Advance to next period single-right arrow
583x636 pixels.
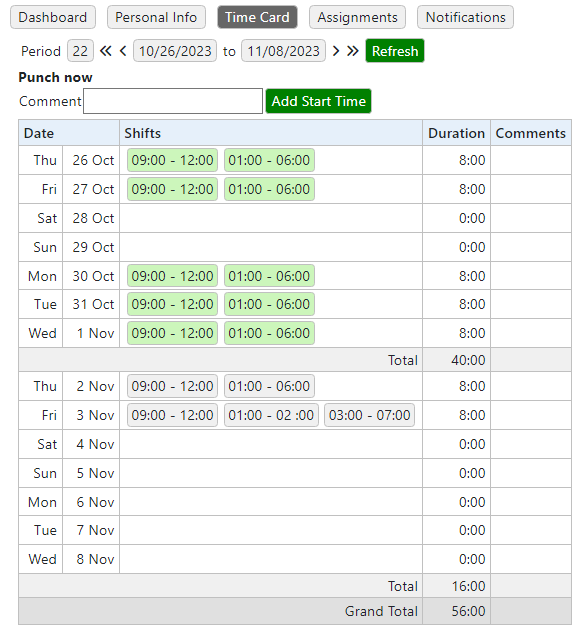pyautogui.click(x=336, y=51)
